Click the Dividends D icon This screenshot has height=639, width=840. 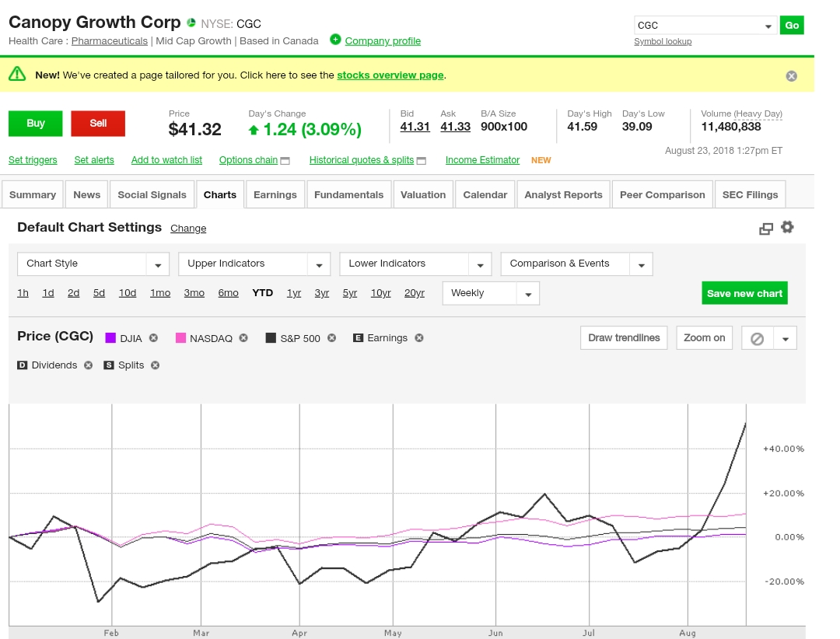pos(22,365)
